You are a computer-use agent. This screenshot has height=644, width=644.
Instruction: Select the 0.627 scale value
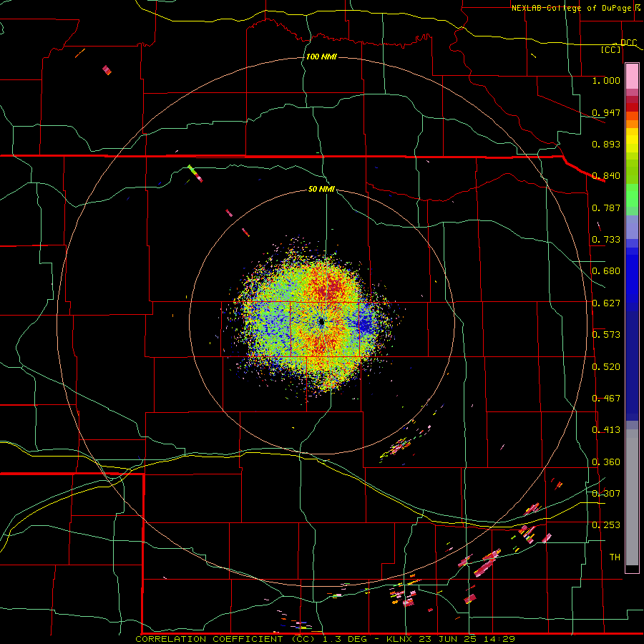(606, 303)
